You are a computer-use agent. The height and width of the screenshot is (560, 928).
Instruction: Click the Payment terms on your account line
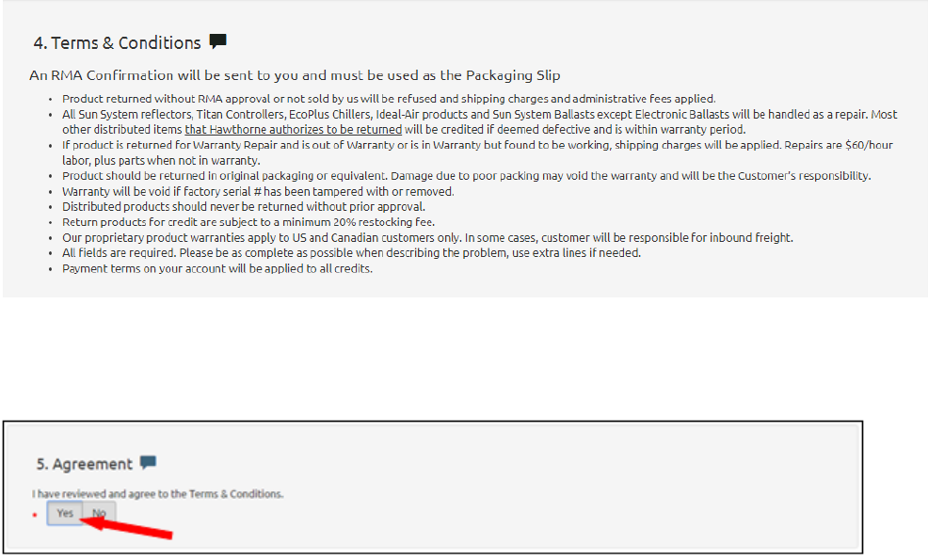click(217, 269)
